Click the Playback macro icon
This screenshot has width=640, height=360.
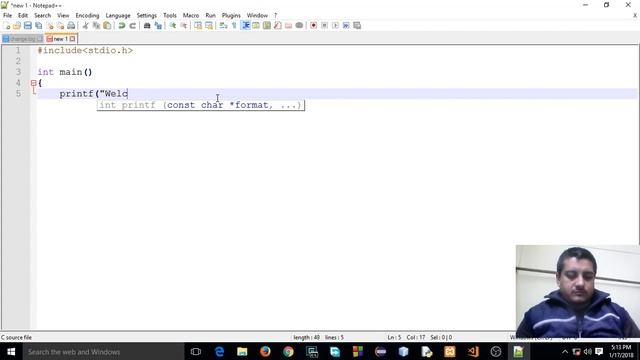[x=335, y=26]
